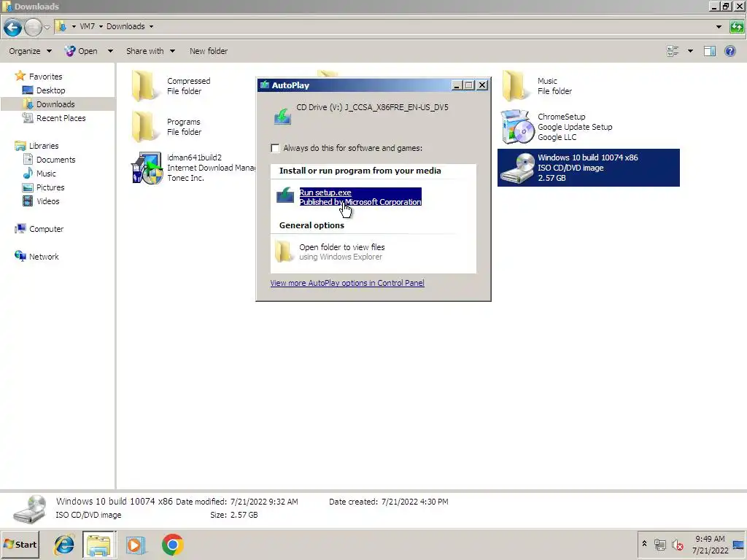
Task: Open Pictures library
Action: pyautogui.click(x=50, y=187)
